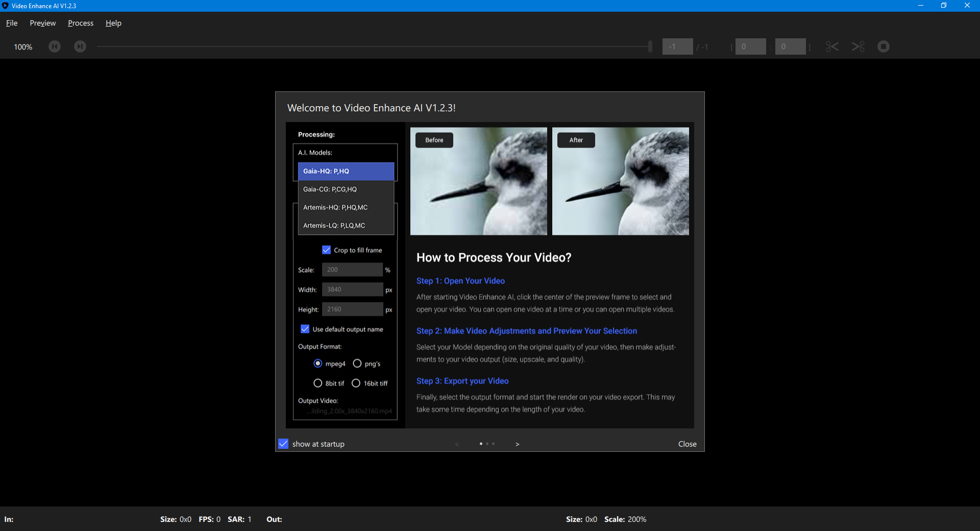Select Gaia-CG: P,CG,HQ model

tap(346, 189)
